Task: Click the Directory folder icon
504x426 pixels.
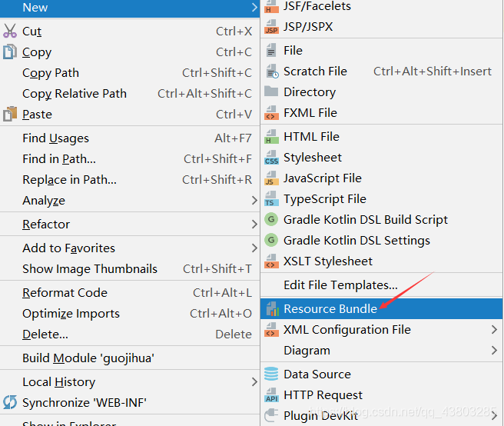Action: pos(271,92)
